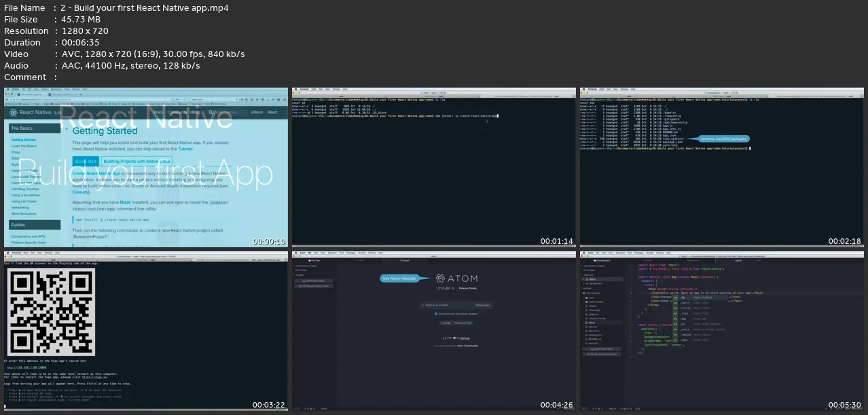Click the Create React Native App link
Screen dimensions: 868x415
(x=96, y=174)
